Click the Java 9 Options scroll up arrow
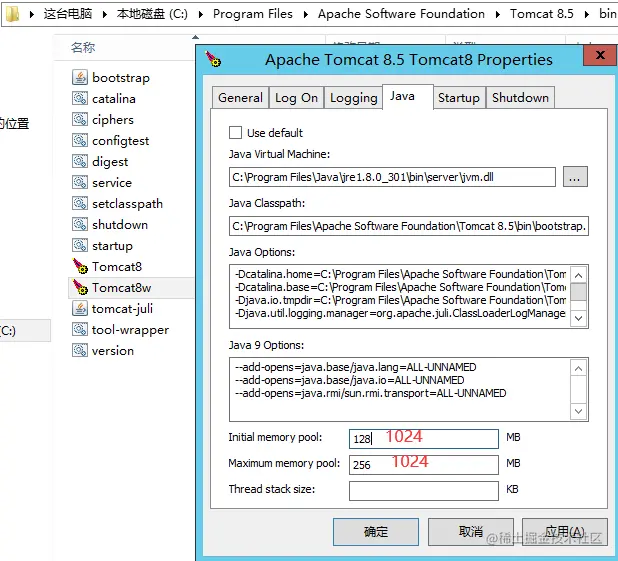Viewport: 618px width, 561px height. pyautogui.click(x=578, y=368)
